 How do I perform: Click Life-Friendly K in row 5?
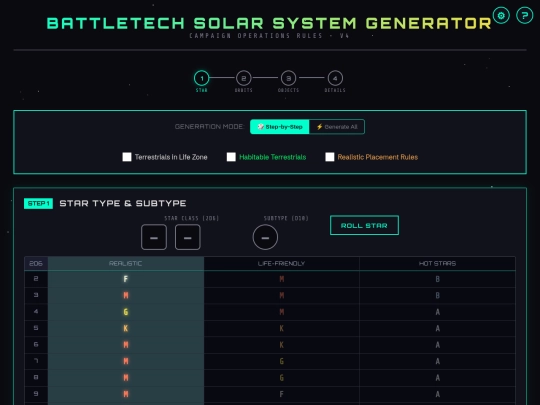(x=282, y=328)
